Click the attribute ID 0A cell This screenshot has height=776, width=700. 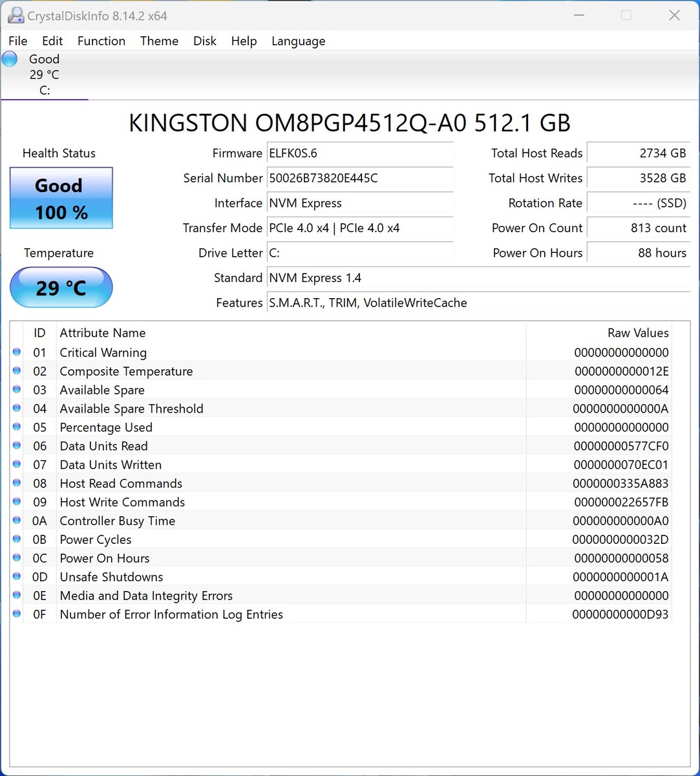40,521
